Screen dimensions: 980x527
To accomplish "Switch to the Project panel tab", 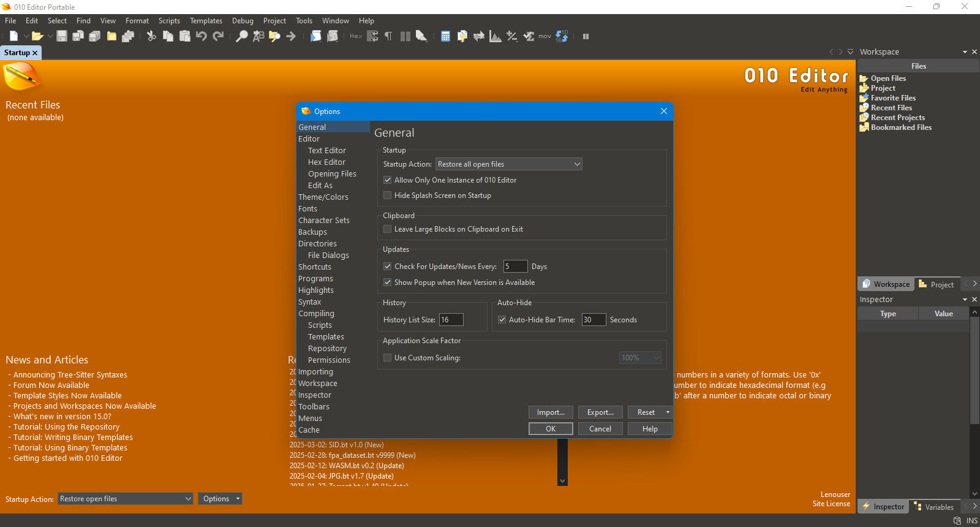I will (936, 284).
